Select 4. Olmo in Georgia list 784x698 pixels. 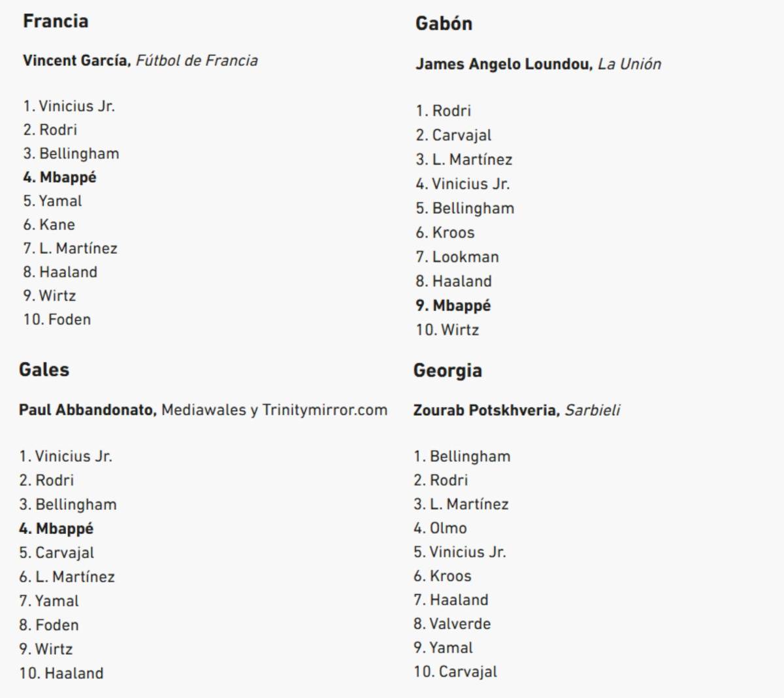point(440,528)
